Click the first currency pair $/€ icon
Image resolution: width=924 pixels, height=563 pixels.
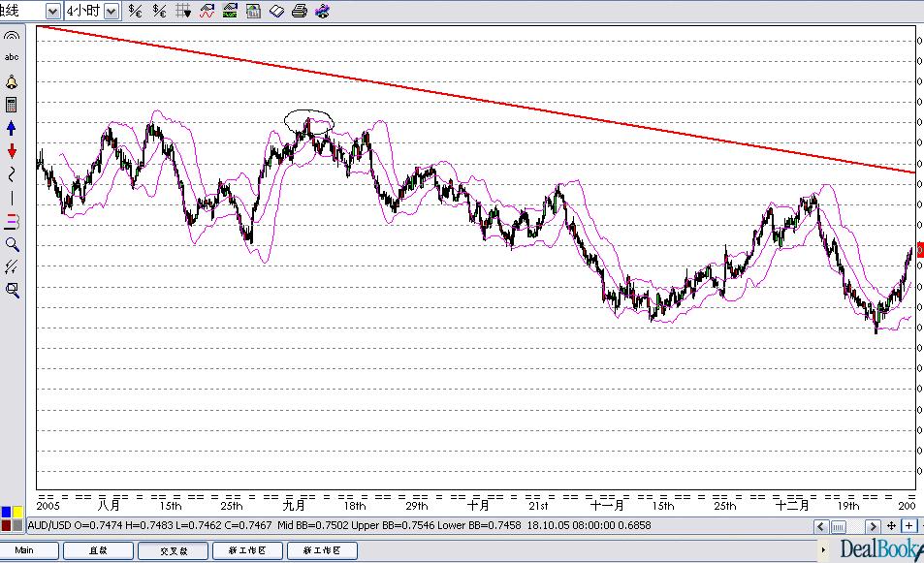coord(135,11)
